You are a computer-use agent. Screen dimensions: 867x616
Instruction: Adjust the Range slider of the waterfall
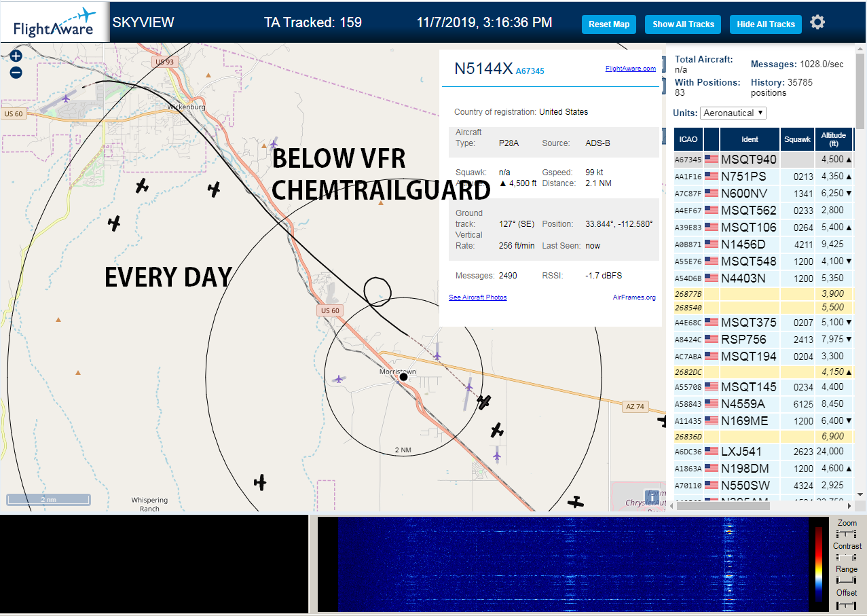(847, 581)
